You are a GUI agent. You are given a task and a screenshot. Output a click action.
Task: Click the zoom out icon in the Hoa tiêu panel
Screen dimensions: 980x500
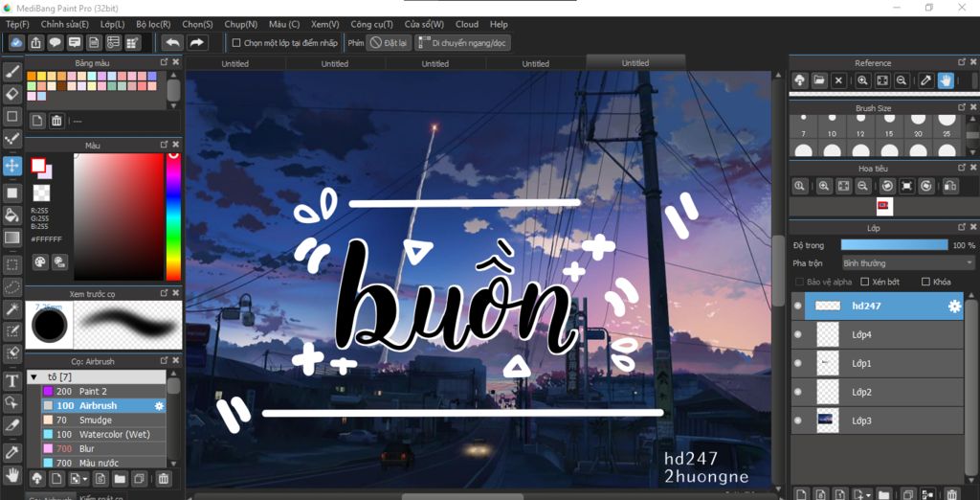point(863,186)
